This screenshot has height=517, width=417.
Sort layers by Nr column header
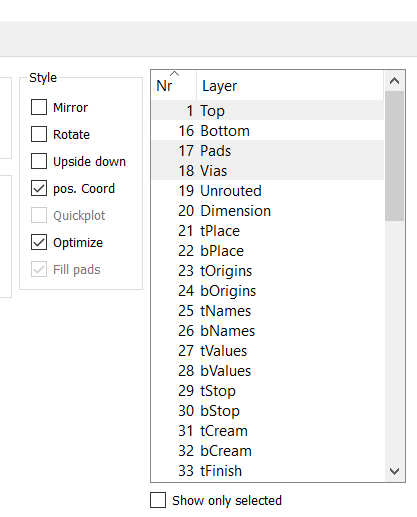(174, 86)
